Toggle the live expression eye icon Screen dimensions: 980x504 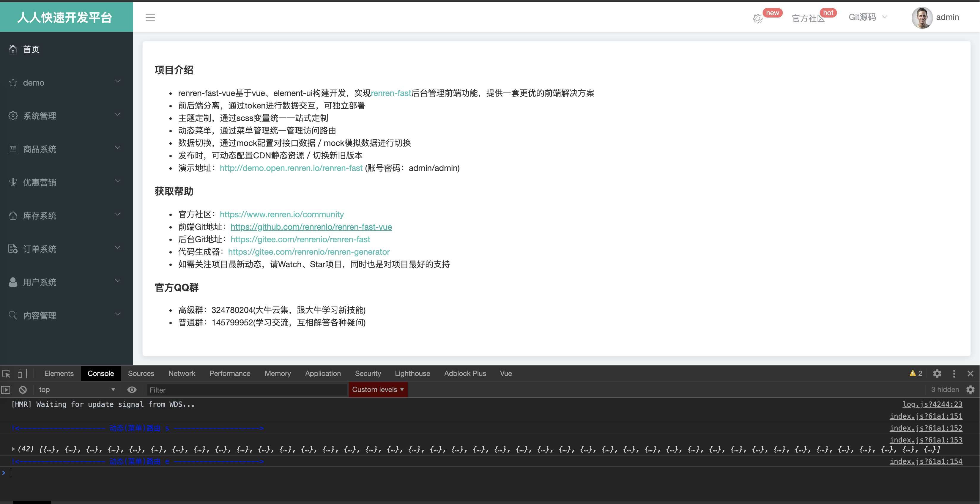click(132, 390)
